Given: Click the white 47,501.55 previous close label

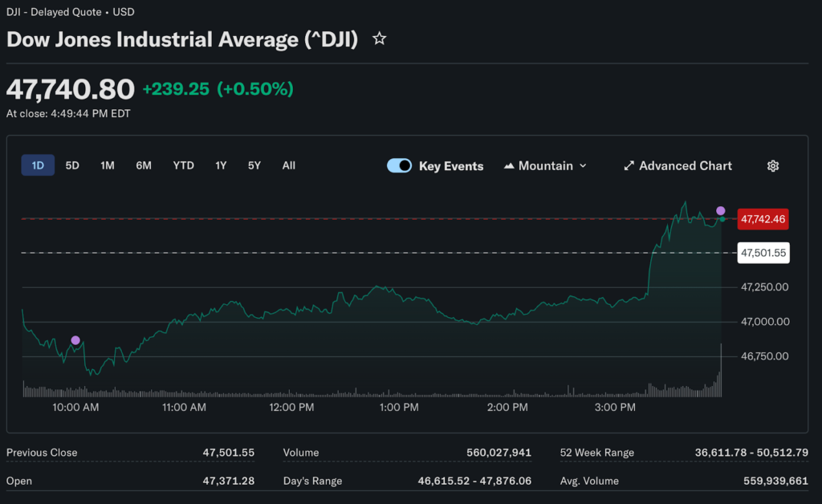Looking at the screenshot, I should pyautogui.click(x=763, y=253).
